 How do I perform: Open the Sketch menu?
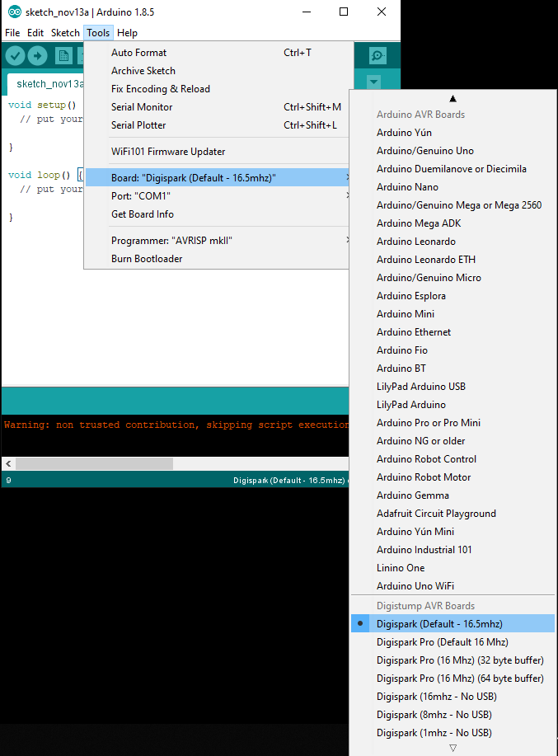(65, 33)
